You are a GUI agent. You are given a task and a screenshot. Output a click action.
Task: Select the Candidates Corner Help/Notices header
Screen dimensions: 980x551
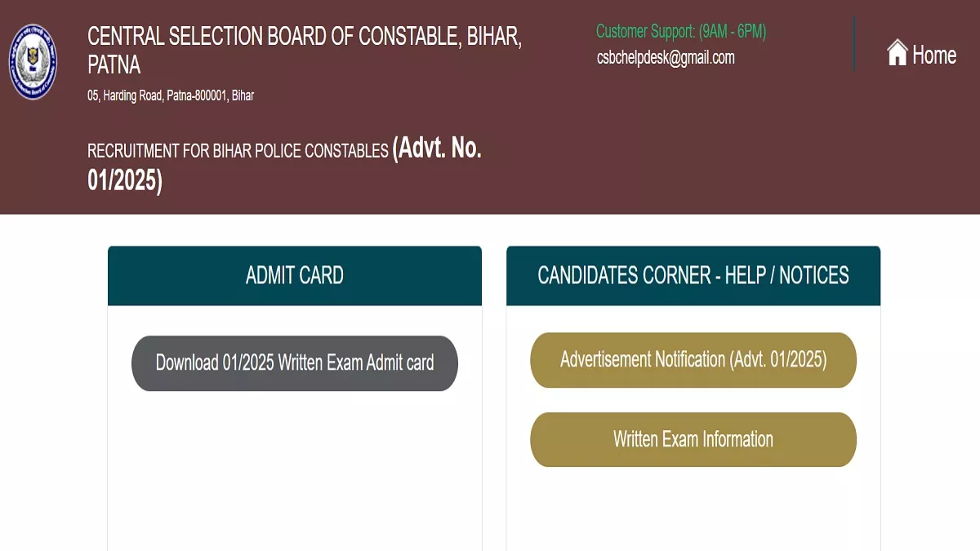pos(693,276)
